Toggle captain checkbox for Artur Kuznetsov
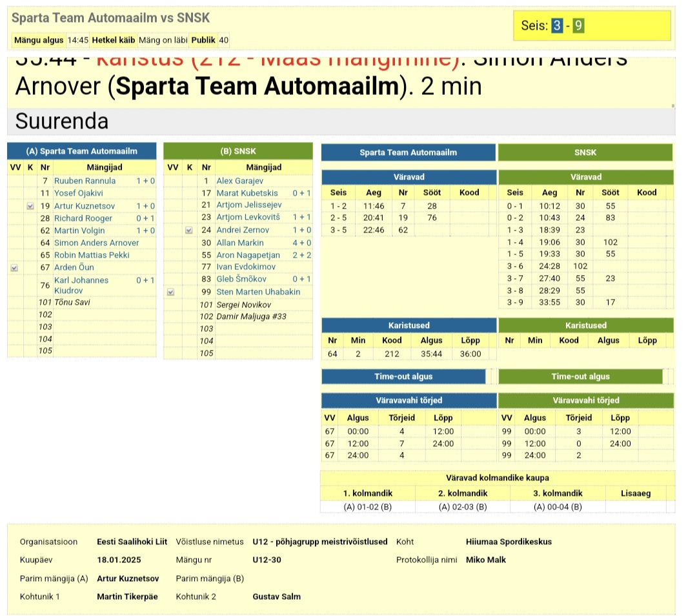Viewport: 697px width, 616px height. pyautogui.click(x=30, y=206)
